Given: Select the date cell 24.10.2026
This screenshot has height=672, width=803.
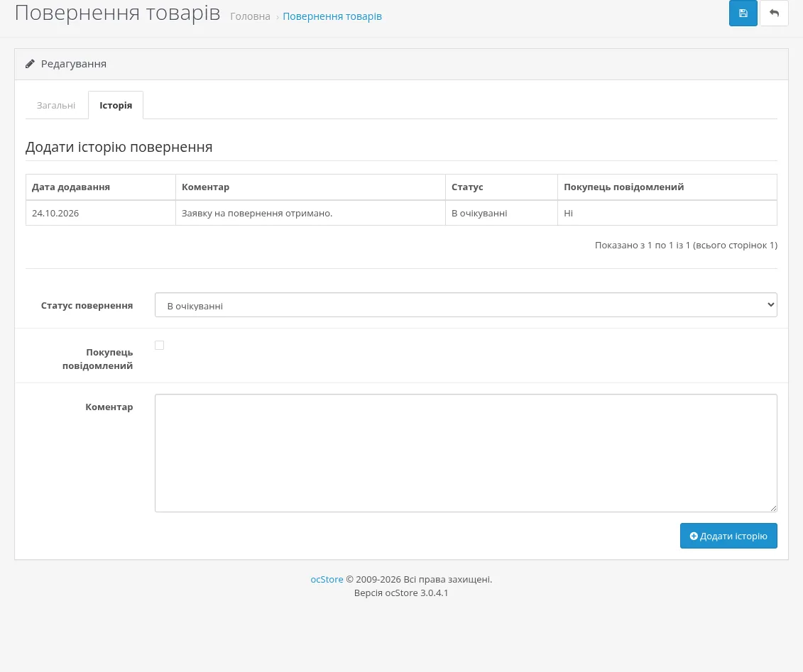Looking at the screenshot, I should [x=101, y=213].
